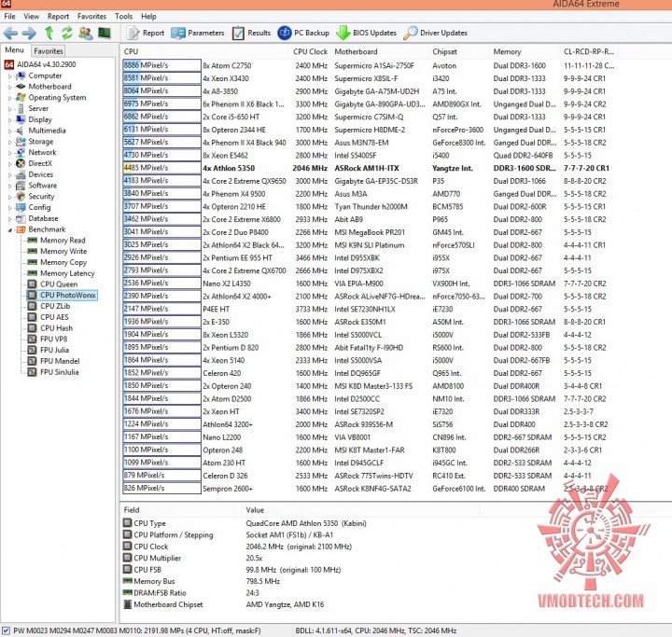672x637 pixels.
Task: Sort by the Motherboard column header
Action: pos(380,52)
